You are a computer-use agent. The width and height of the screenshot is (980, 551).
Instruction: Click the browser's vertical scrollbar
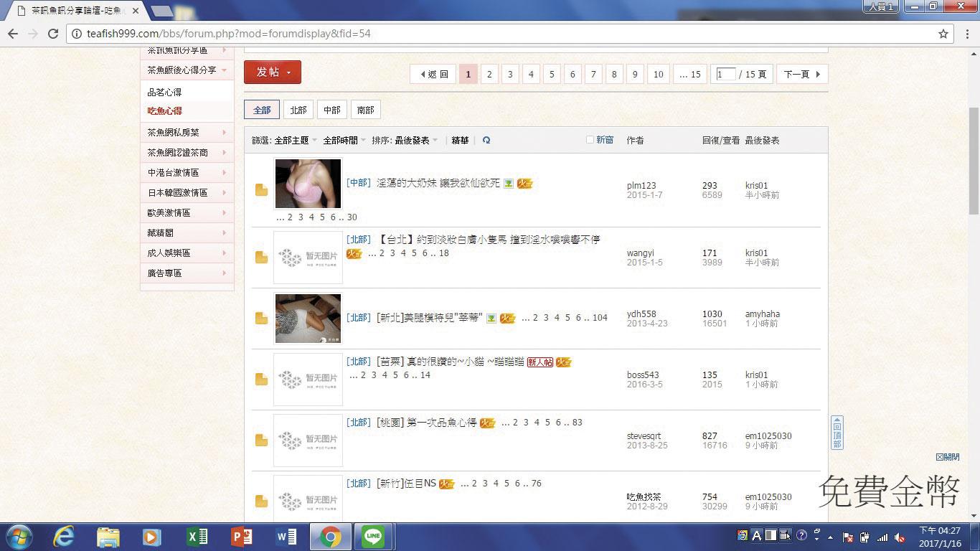[x=974, y=159]
